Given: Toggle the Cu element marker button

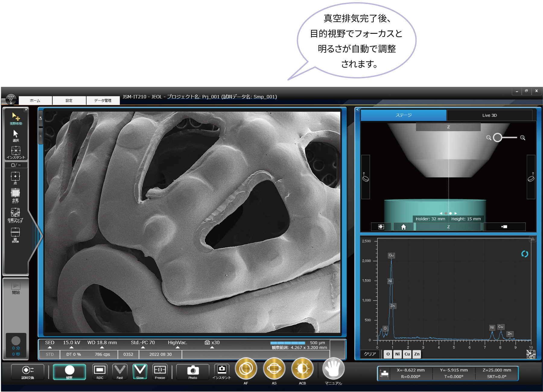Looking at the screenshot, I should pyautogui.click(x=407, y=354).
